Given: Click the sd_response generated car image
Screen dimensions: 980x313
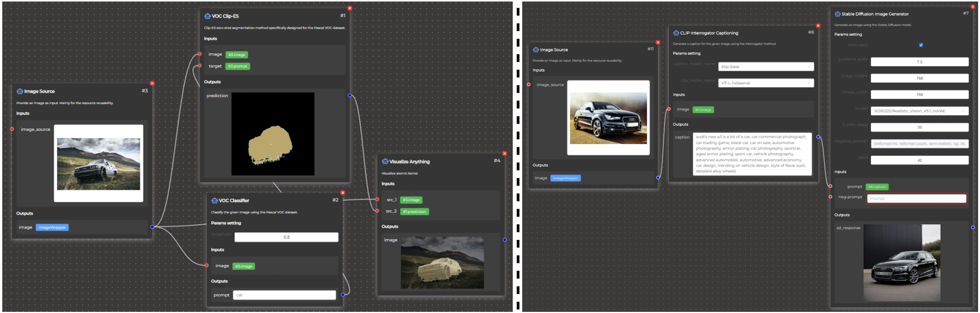Looking at the screenshot, I should point(902,263).
